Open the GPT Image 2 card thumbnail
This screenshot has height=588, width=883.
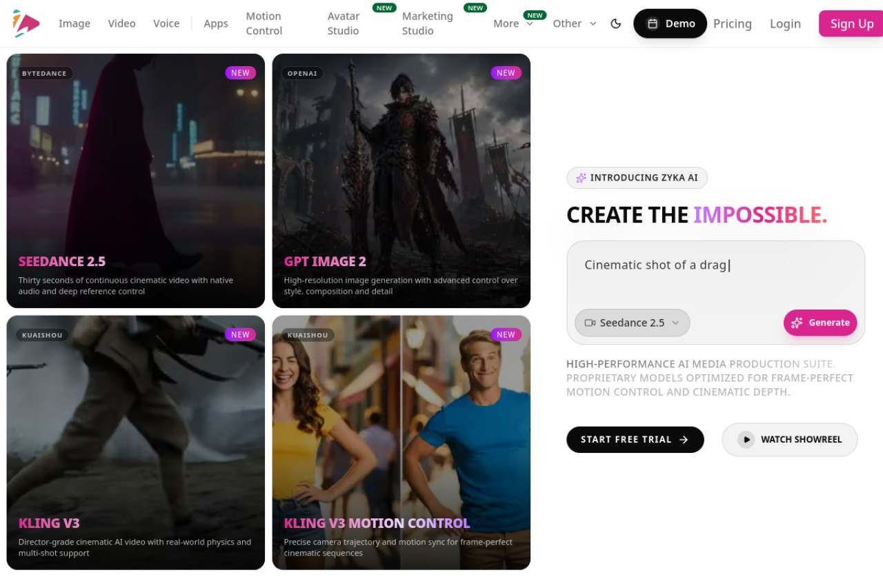(401, 181)
